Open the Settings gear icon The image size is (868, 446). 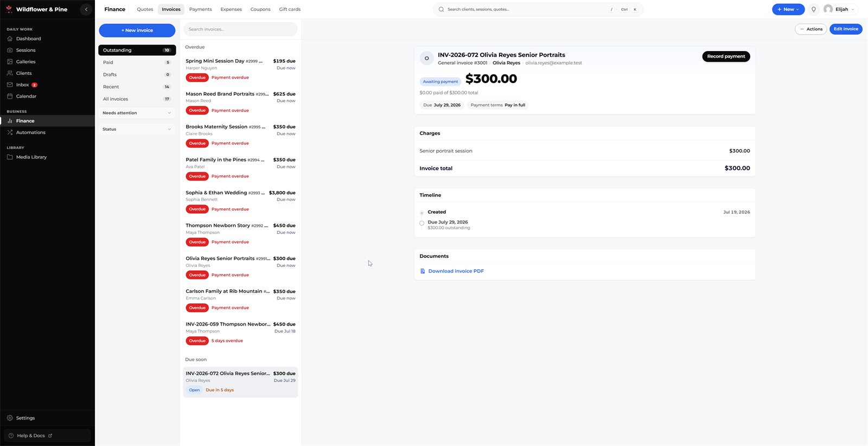point(10,418)
